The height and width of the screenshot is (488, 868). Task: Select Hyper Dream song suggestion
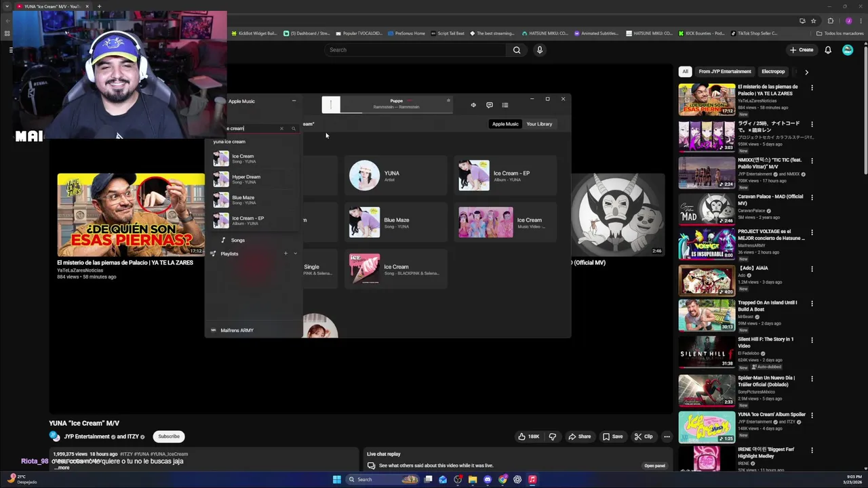pyautogui.click(x=254, y=179)
